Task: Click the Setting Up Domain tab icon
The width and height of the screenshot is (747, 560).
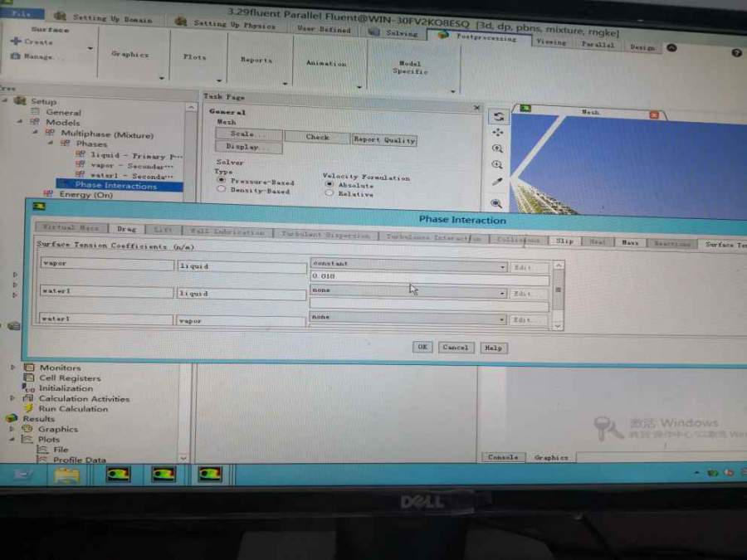Action: (x=60, y=16)
